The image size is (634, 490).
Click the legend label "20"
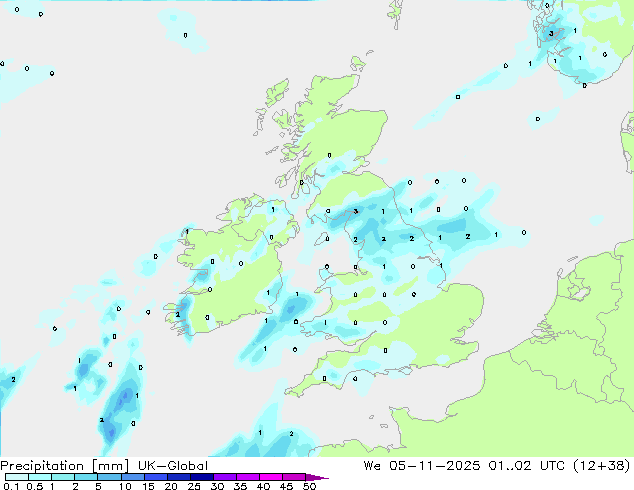pyautogui.click(x=171, y=486)
